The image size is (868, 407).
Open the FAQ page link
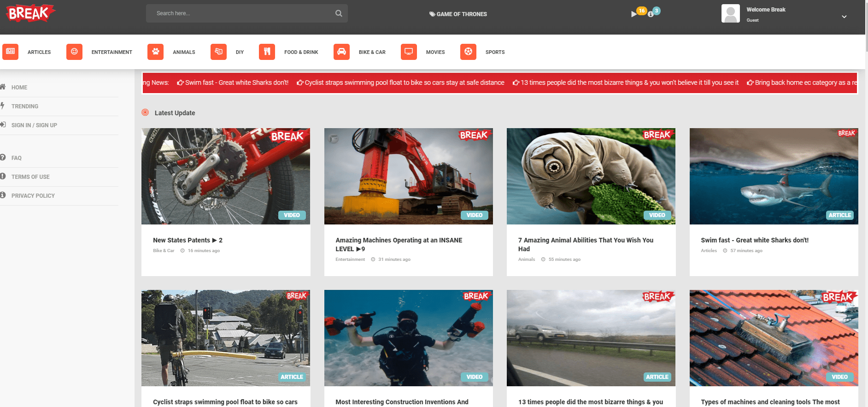17,158
